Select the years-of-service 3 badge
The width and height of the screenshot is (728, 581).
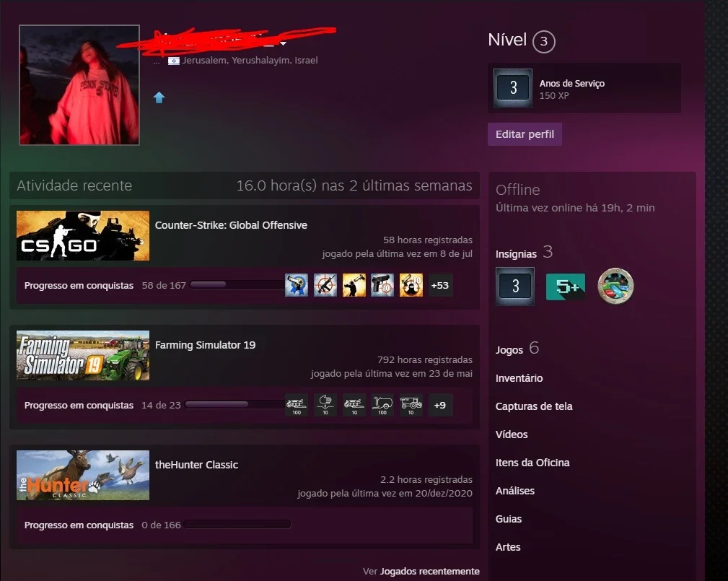coord(515,286)
